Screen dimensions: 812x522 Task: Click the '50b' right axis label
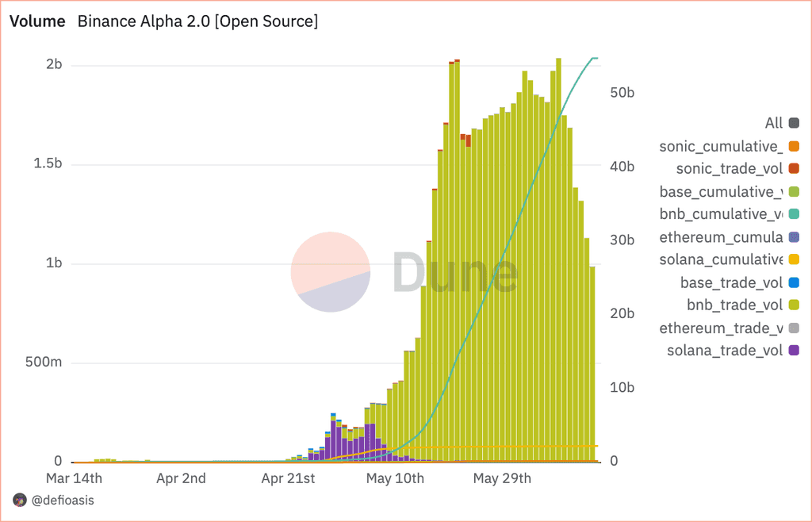click(x=622, y=93)
